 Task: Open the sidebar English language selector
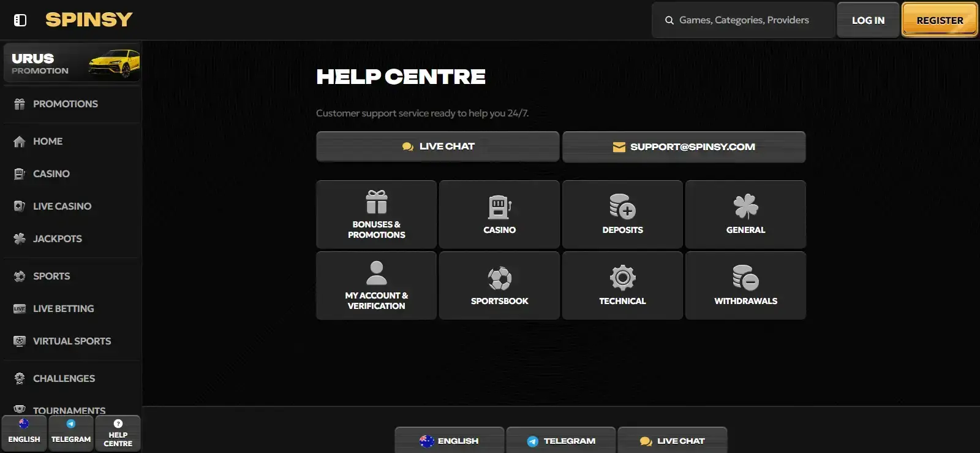coord(24,433)
